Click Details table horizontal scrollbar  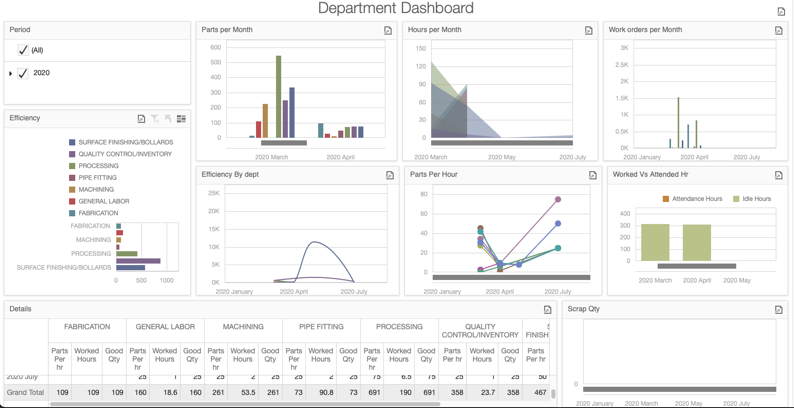(x=245, y=404)
